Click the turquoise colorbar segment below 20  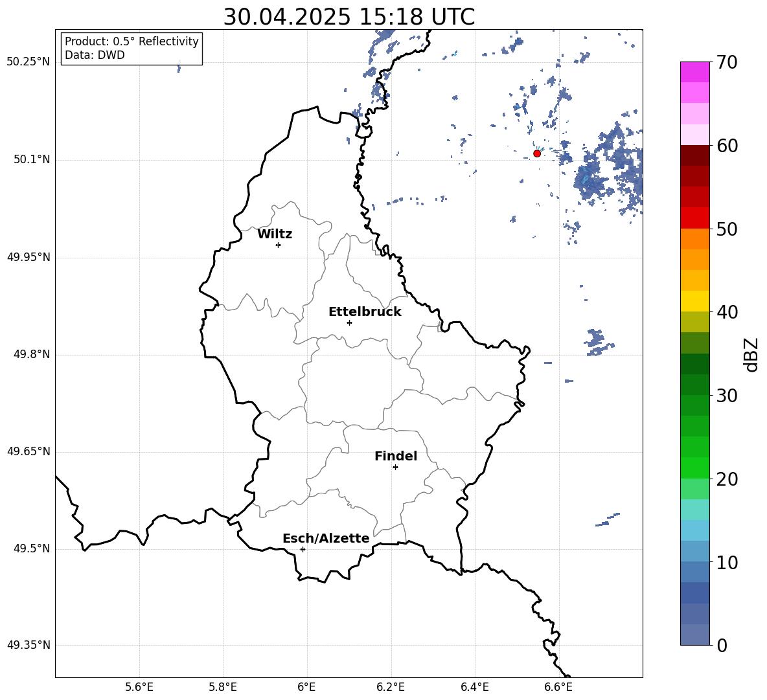[695, 510]
